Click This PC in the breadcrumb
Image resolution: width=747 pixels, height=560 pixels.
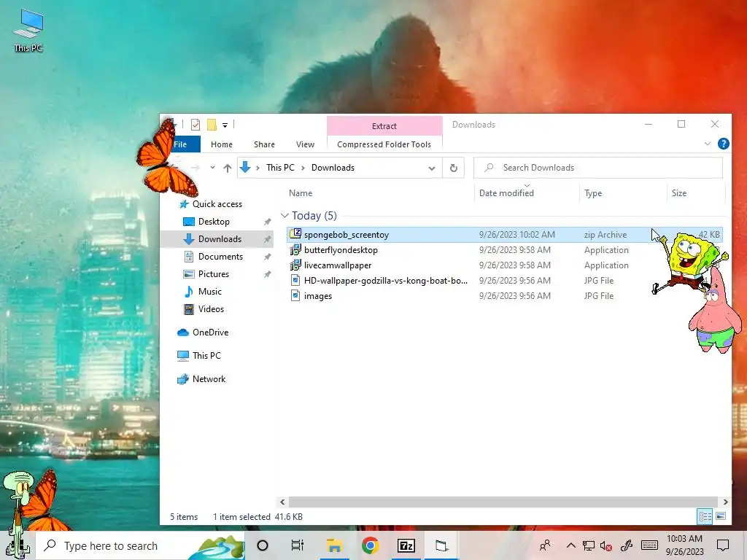[x=280, y=168]
